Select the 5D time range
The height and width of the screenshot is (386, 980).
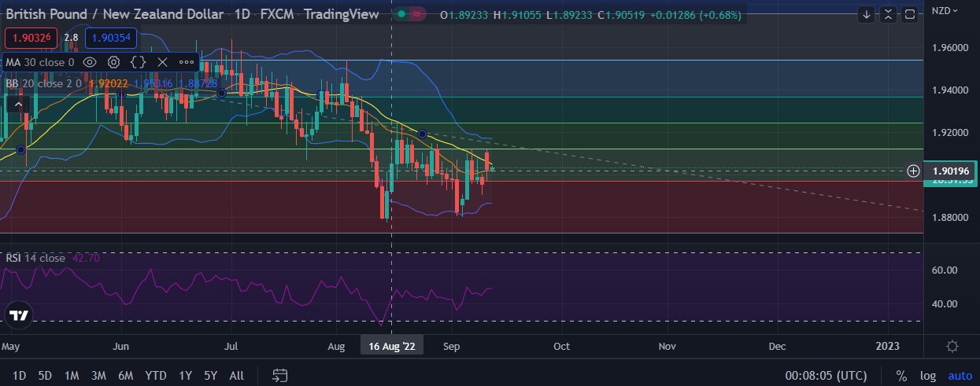[45, 376]
